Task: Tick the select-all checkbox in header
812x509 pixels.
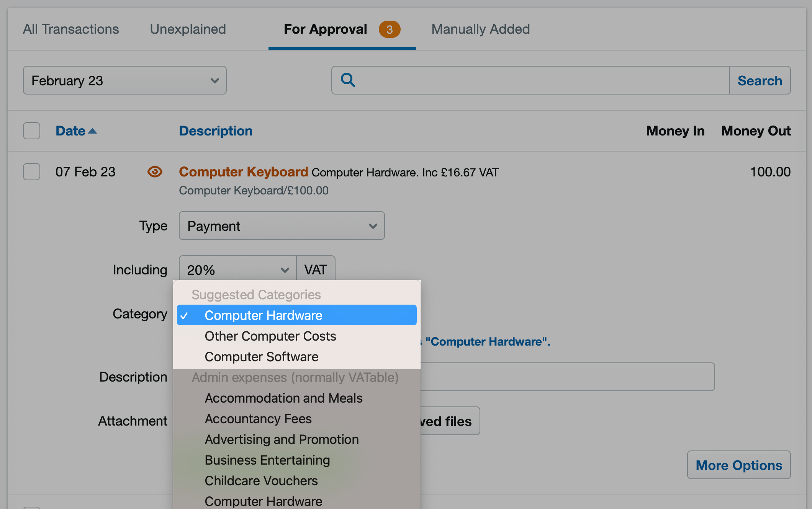Action: click(x=31, y=131)
